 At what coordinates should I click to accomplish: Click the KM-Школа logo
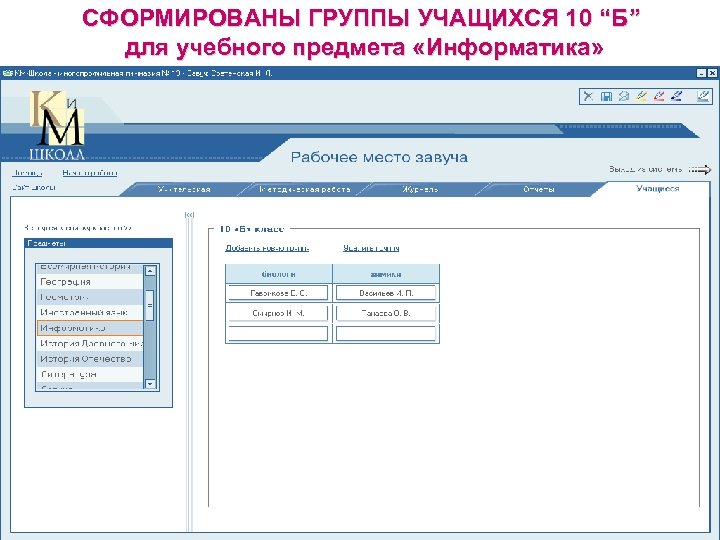click(57, 125)
